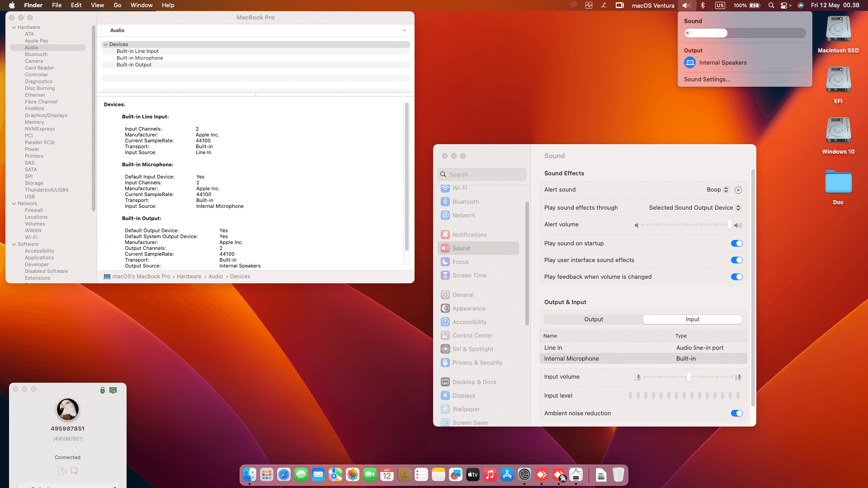Viewport: 868px width, 488px height.
Task: Open Safari from the Dock
Action: pos(284,474)
